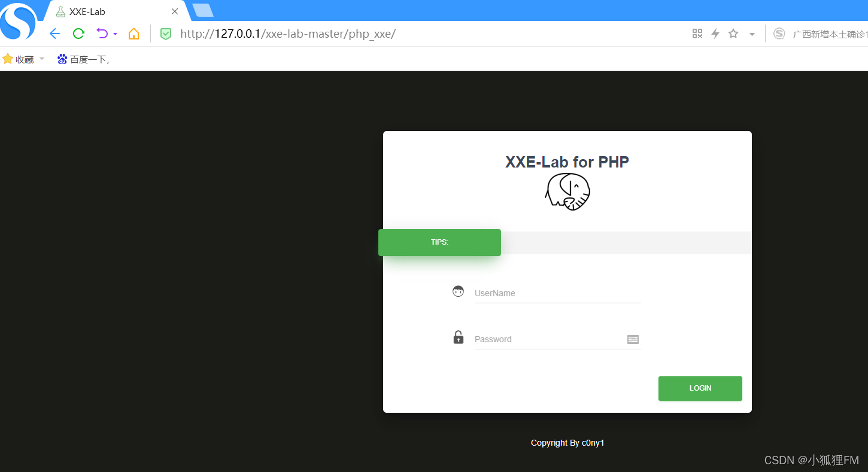868x472 pixels.
Task: Open the QR code icon in address bar
Action: tap(697, 34)
